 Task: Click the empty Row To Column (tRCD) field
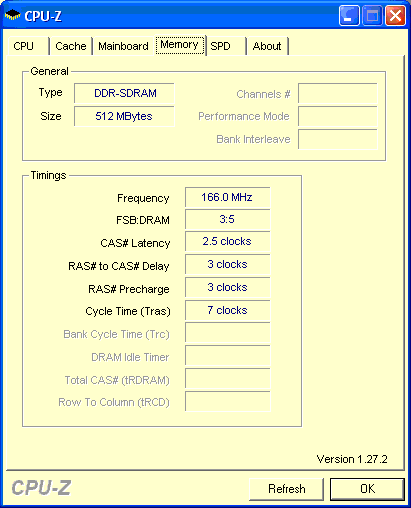pos(227,401)
